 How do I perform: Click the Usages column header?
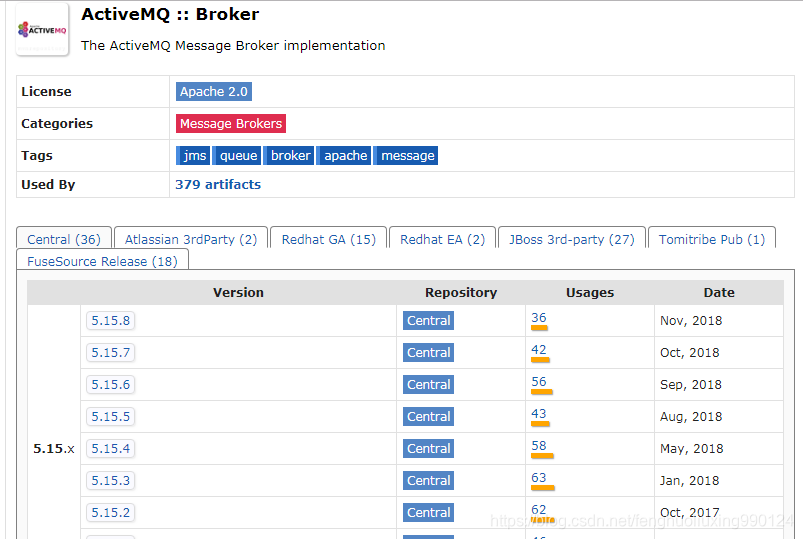click(589, 293)
